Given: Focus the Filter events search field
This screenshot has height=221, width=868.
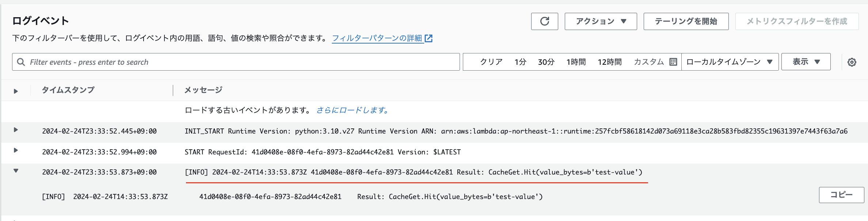Looking at the screenshot, I should (236, 62).
